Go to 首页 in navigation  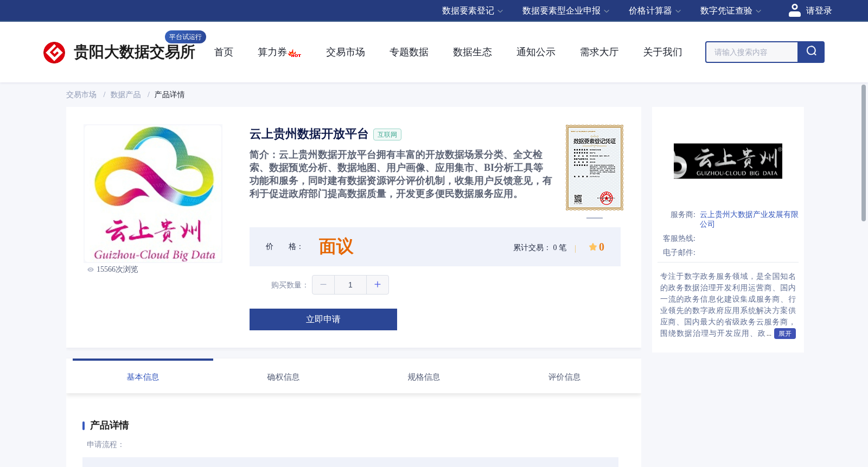pos(224,52)
